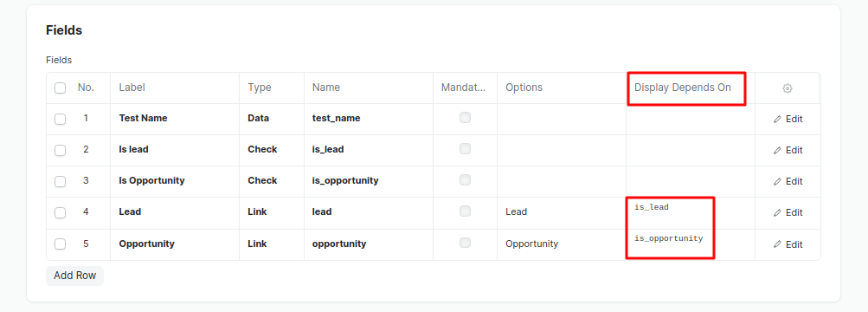Tick the row 4 Lead selection checkbox
This screenshot has height=312, width=868.
(x=61, y=213)
